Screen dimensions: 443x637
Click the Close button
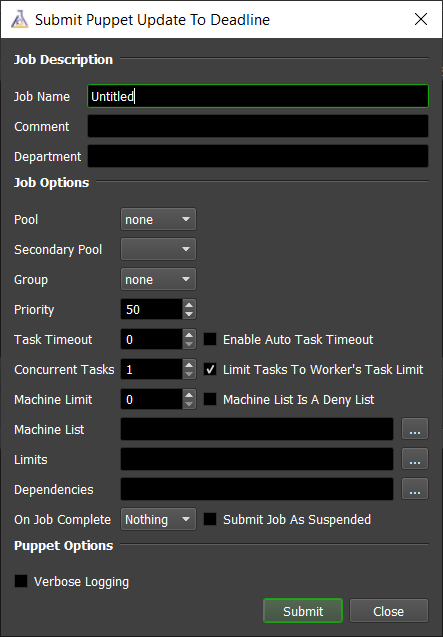pos(389,611)
